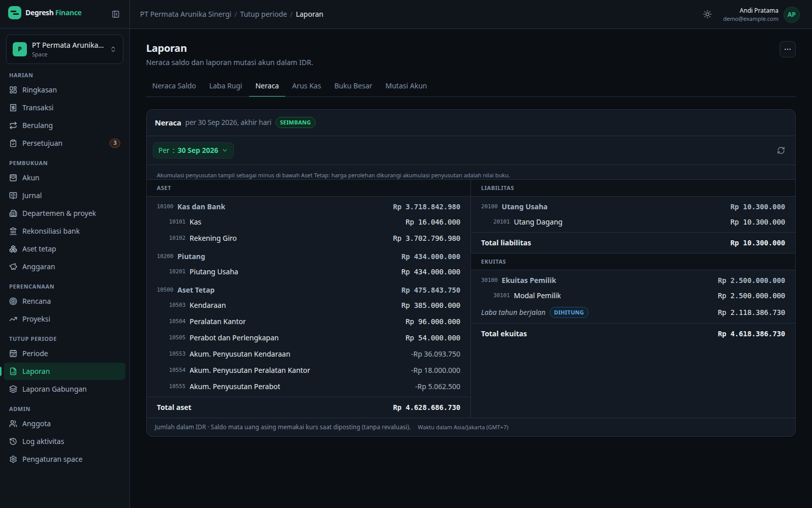Click PT Permata Arunika Sinergi breadcrumb
Image resolution: width=812 pixels, height=508 pixels.
186,14
